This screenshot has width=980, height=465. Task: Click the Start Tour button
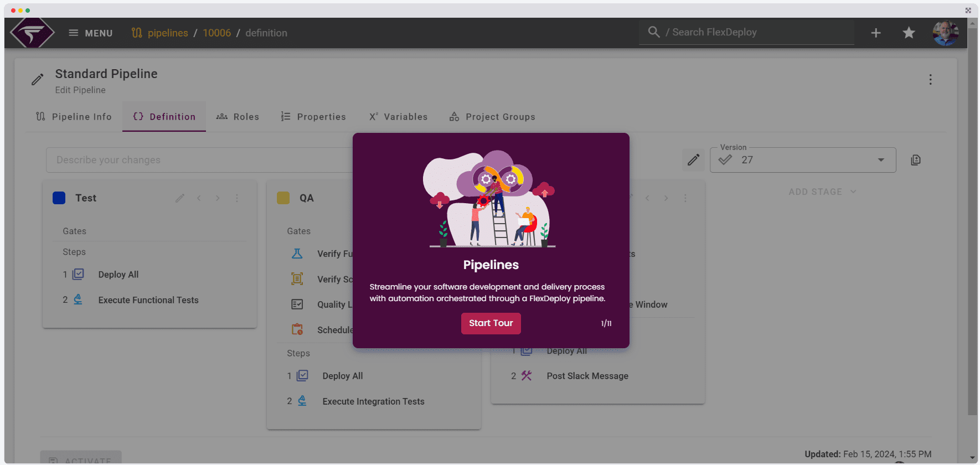click(491, 323)
